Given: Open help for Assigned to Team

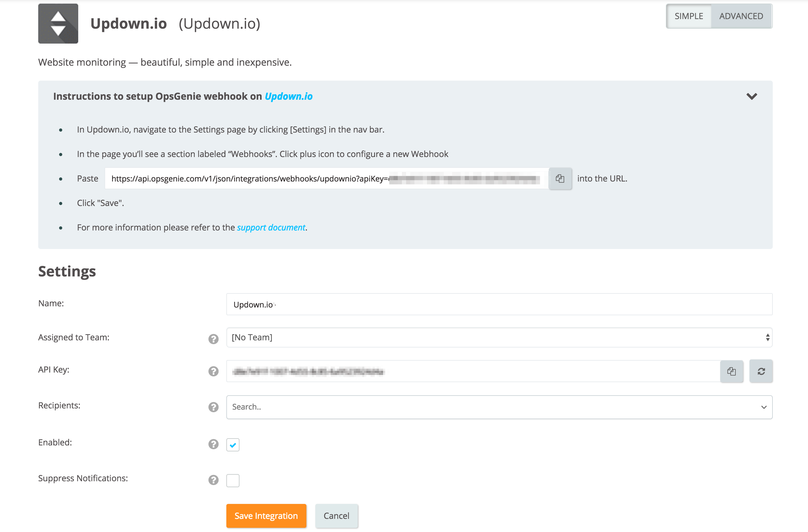Looking at the screenshot, I should click(213, 339).
